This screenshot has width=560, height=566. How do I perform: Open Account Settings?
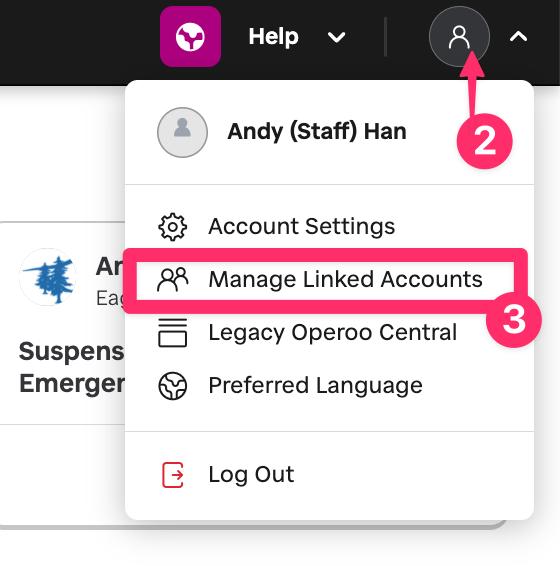pos(301,227)
